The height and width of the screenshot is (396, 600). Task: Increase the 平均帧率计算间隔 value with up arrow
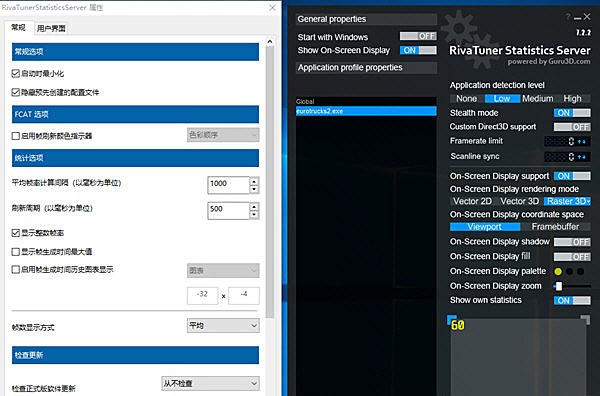254,181
